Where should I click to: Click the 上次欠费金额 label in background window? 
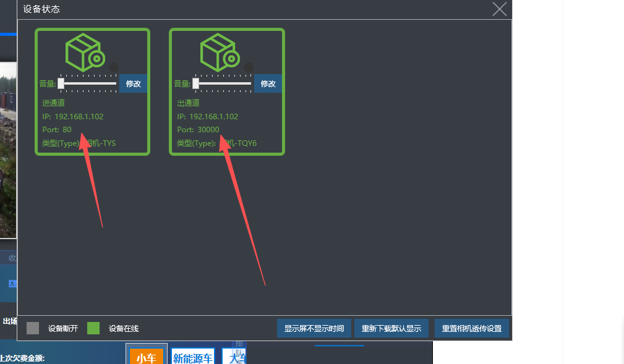[22, 358]
